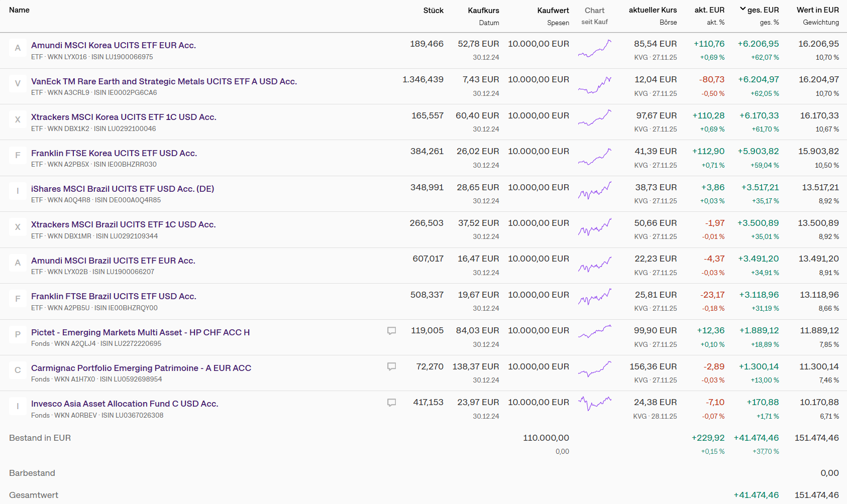Click the C avatar for Carmignac fund
The height and width of the screenshot is (504, 847).
click(x=18, y=370)
